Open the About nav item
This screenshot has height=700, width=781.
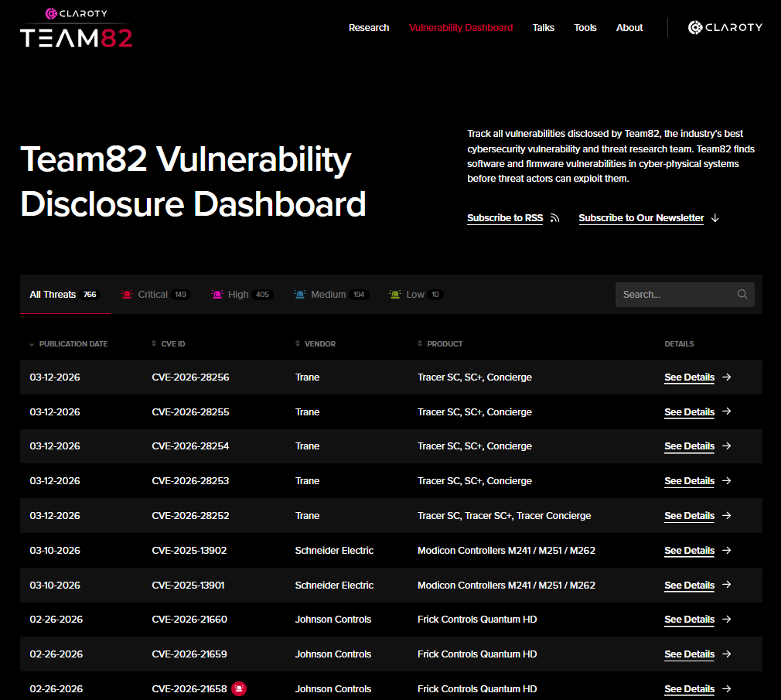[x=629, y=28]
